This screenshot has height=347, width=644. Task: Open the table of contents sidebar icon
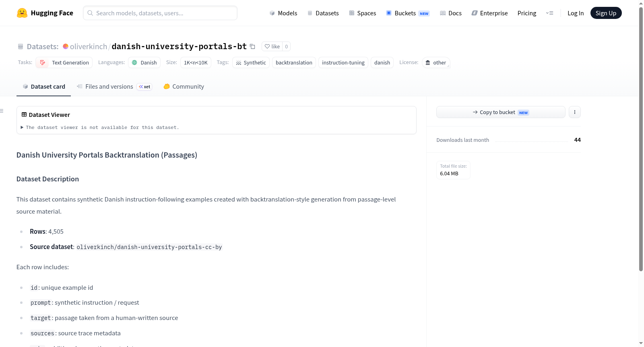2,111
